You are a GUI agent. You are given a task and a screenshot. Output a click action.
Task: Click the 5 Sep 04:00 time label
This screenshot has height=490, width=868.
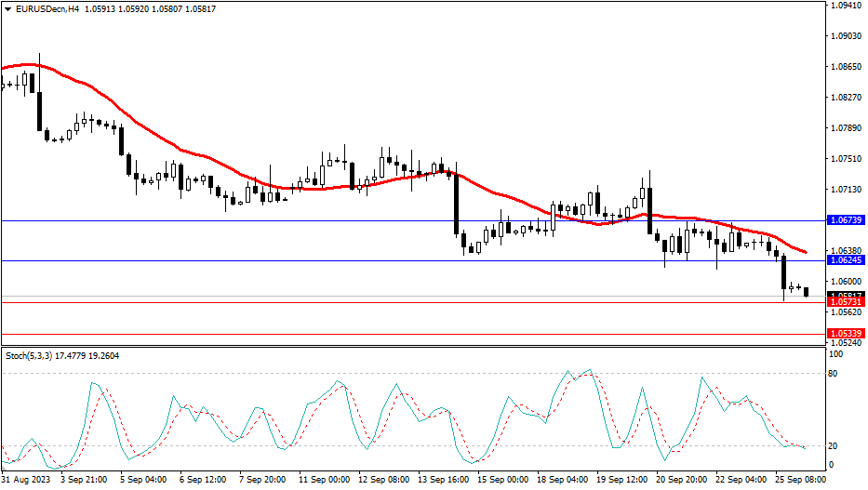click(142, 481)
